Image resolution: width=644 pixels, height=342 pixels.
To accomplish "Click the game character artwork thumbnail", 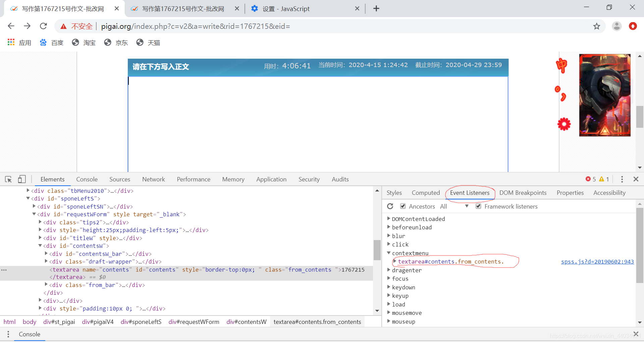I will coord(605,95).
